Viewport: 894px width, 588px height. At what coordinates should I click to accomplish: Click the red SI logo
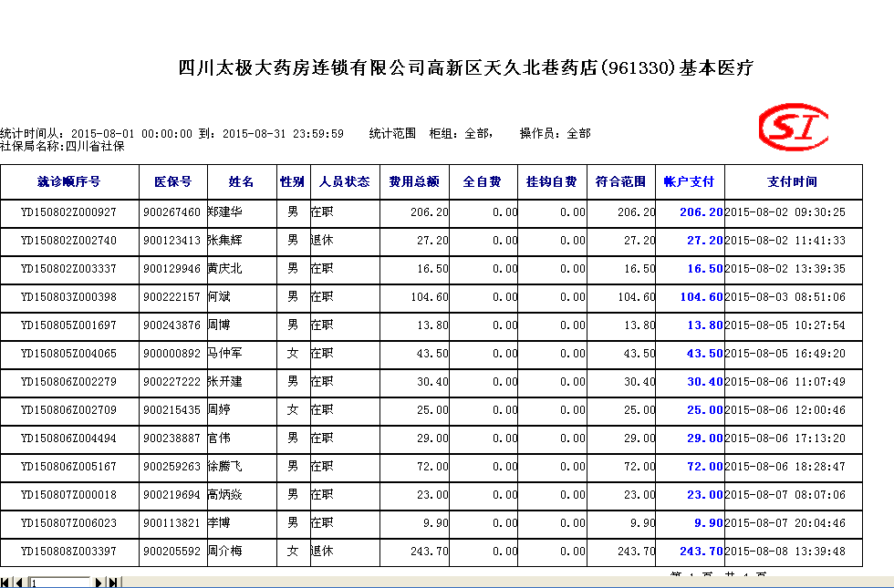(x=793, y=127)
